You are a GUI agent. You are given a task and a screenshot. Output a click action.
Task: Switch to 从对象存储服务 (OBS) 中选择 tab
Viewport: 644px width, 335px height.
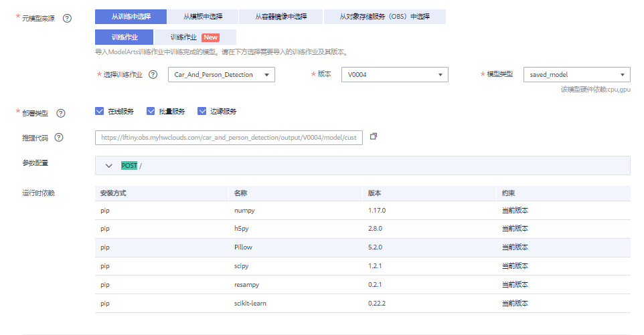[x=385, y=17]
